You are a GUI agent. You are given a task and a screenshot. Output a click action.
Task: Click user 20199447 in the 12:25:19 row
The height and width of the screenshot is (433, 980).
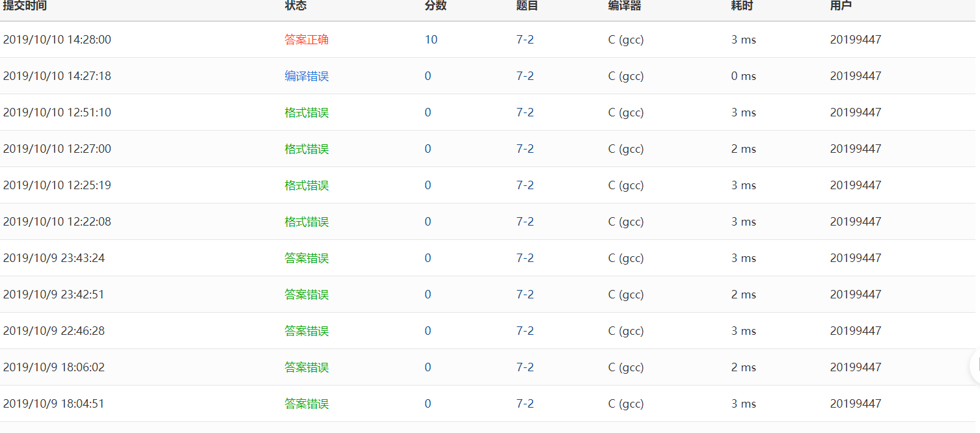point(856,185)
